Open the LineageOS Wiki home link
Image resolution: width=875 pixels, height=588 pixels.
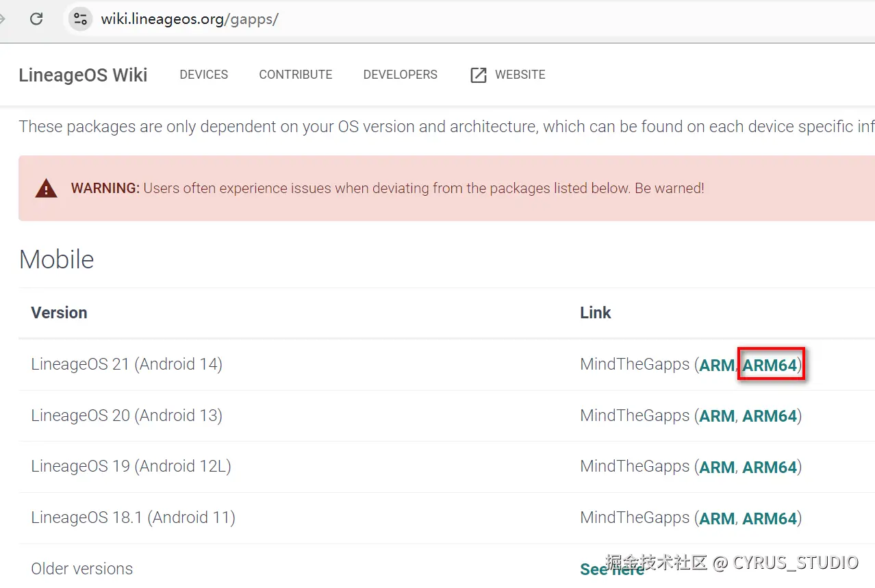point(83,75)
